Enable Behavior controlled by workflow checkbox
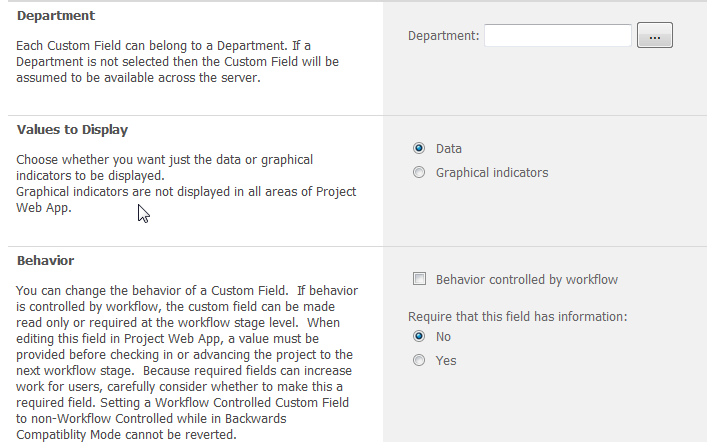 point(420,280)
